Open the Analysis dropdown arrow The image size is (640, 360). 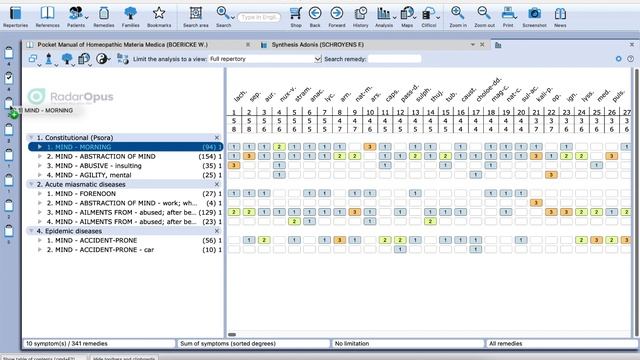point(394,18)
